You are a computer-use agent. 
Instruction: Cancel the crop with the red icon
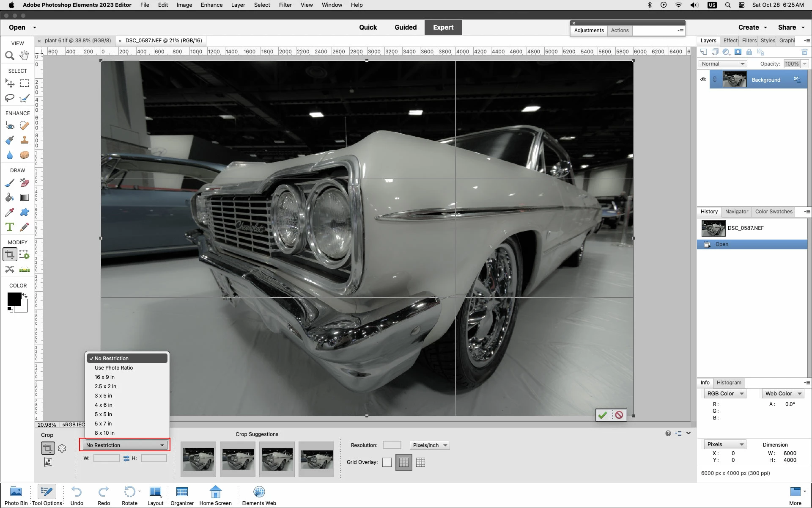click(x=619, y=415)
